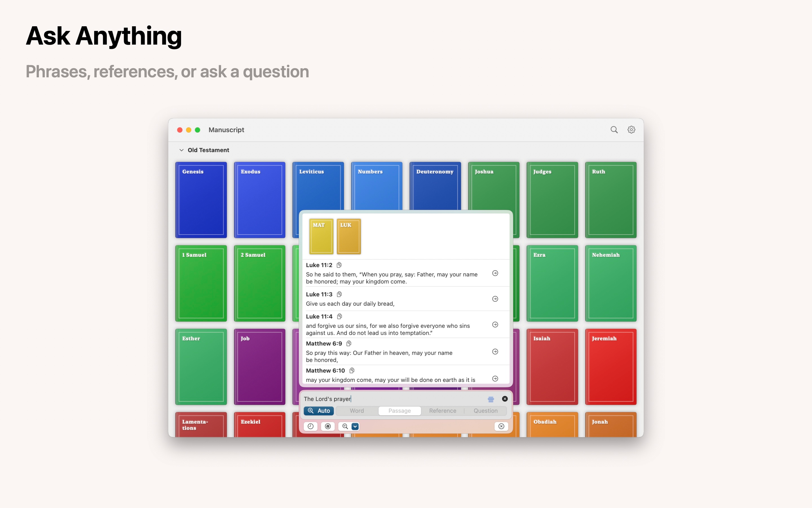The image size is (812, 508).
Task: Select the "Matthew 6:10" reference heading
Action: [x=325, y=371]
